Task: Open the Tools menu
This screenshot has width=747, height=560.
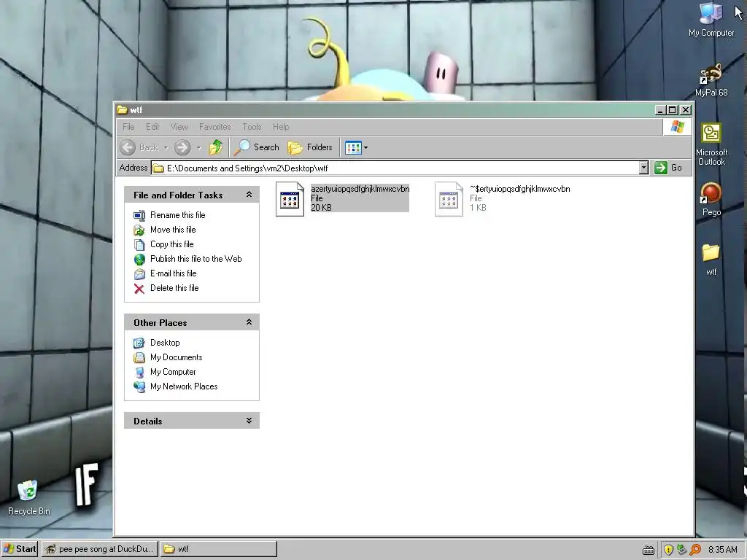Action: [252, 127]
